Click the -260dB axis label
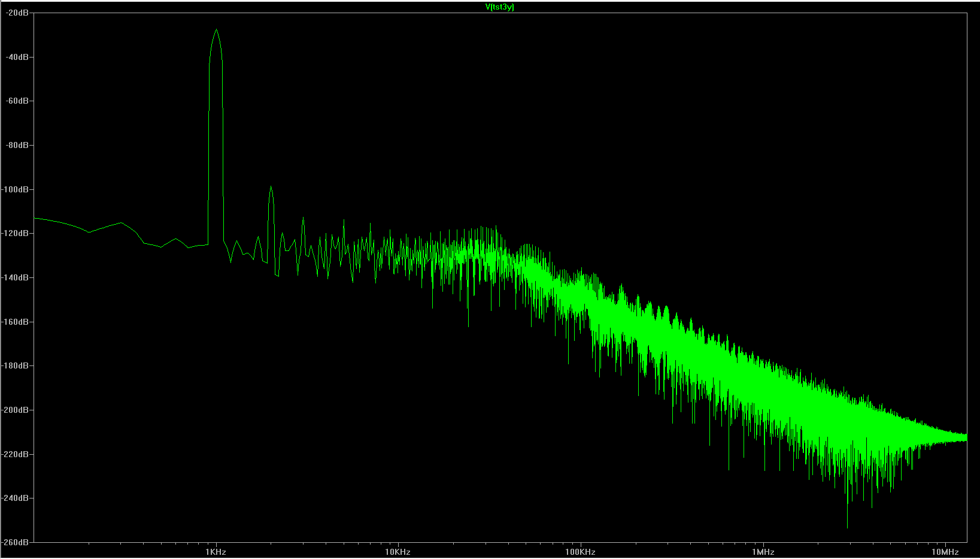This screenshot has width=980, height=559. (x=16, y=542)
